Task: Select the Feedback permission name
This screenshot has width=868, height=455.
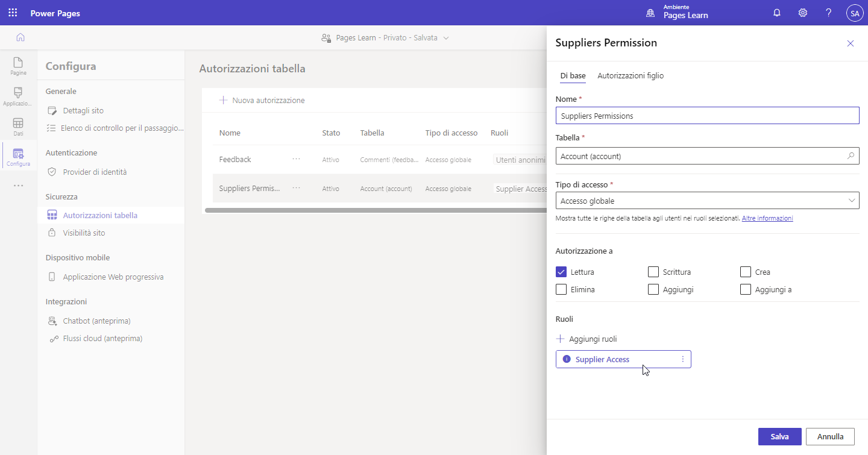Action: [x=235, y=159]
